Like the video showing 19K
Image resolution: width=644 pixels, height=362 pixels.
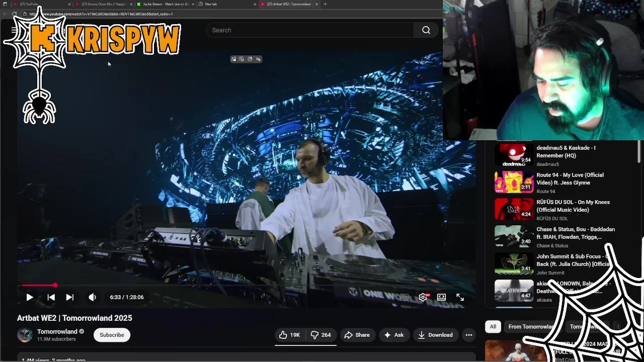(290, 335)
